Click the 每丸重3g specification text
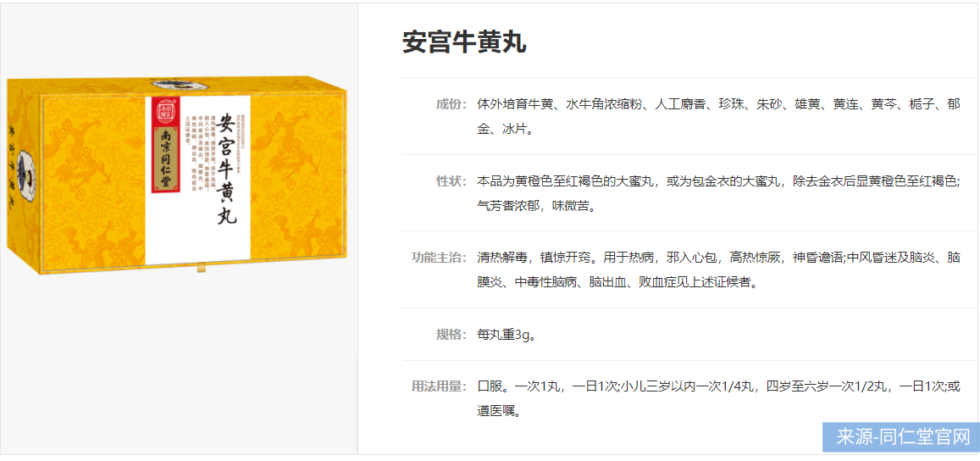Image resolution: width=980 pixels, height=461 pixels. pos(506,335)
